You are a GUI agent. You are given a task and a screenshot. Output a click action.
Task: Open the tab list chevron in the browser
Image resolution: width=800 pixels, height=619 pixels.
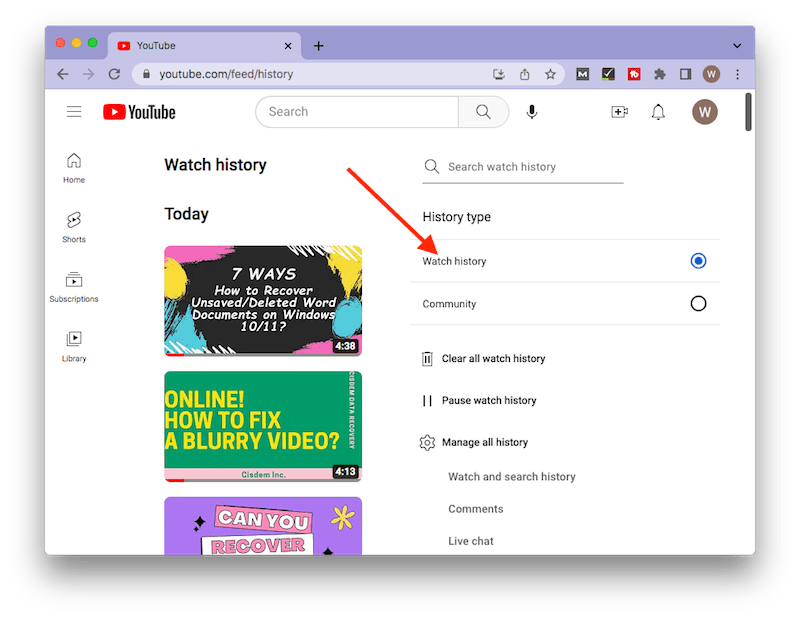pos(737,45)
